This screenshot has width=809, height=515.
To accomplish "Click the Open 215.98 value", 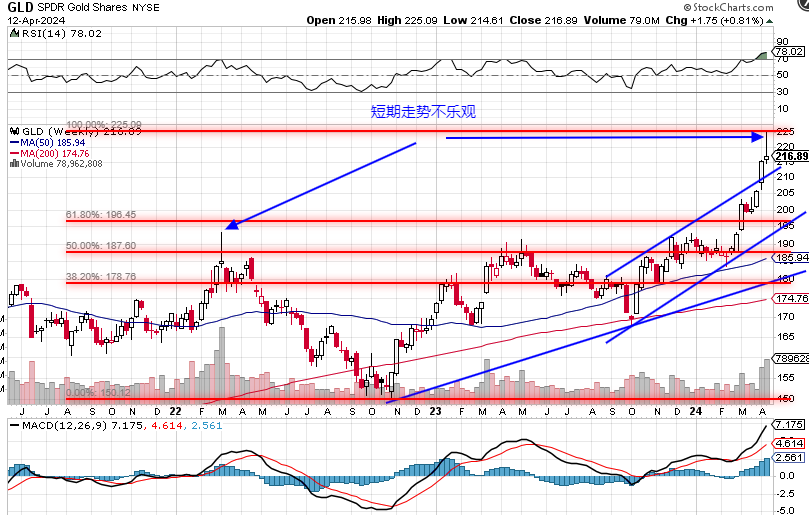I will pyautogui.click(x=338, y=21).
